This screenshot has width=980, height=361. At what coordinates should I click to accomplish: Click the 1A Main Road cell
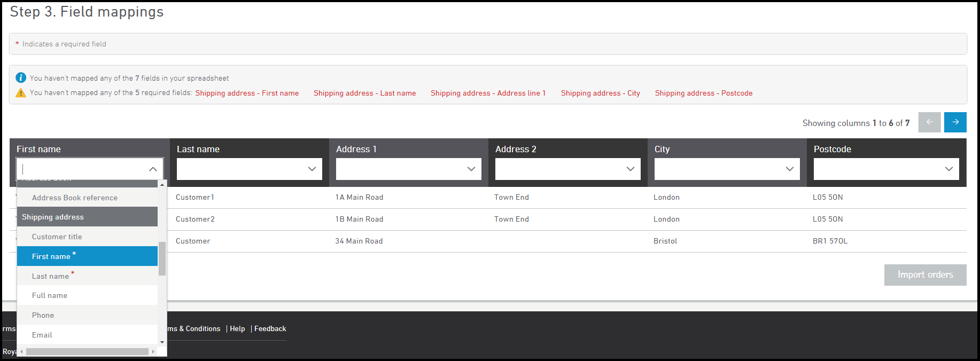[x=359, y=197]
